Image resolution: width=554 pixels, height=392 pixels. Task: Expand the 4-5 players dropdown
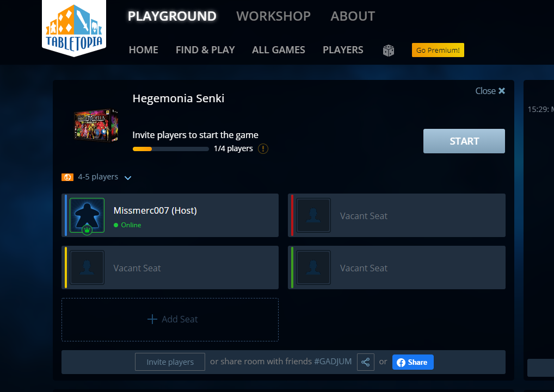click(128, 177)
